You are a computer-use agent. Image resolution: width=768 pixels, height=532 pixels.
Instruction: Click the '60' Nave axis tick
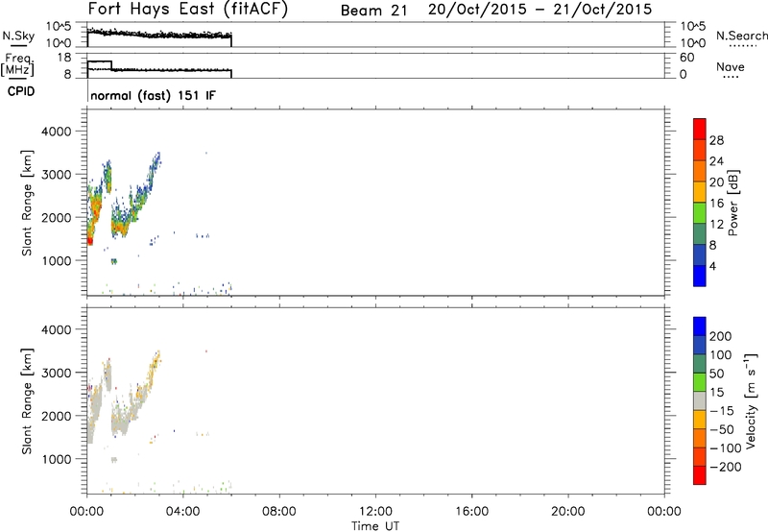pos(686,58)
